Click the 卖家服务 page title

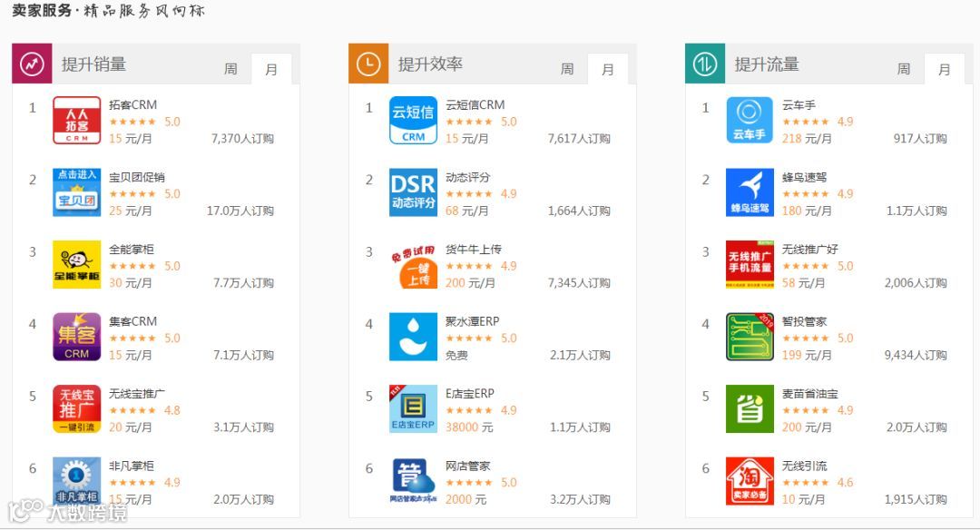(x=42, y=11)
